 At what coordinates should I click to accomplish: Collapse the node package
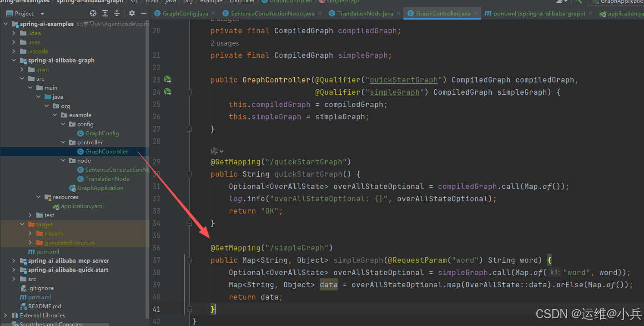click(x=63, y=161)
